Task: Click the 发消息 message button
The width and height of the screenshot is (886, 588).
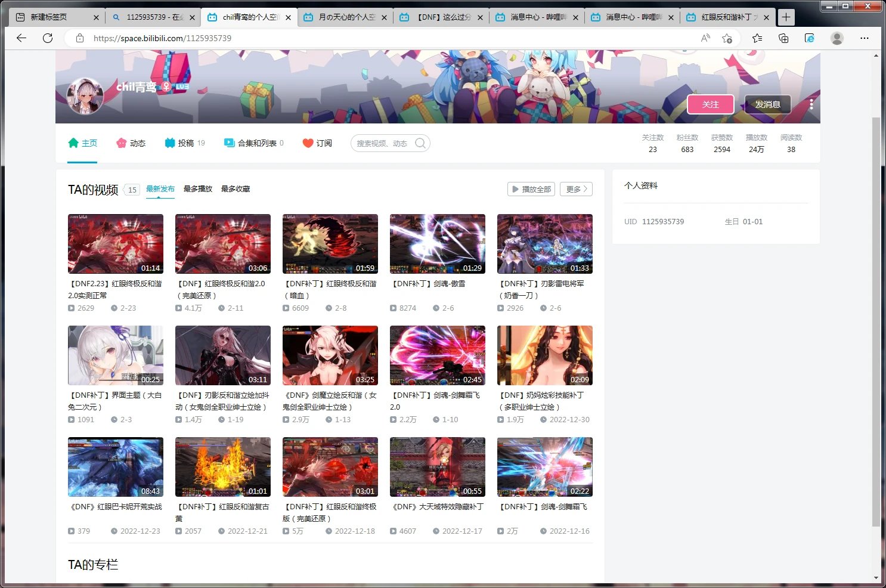Action: point(767,104)
